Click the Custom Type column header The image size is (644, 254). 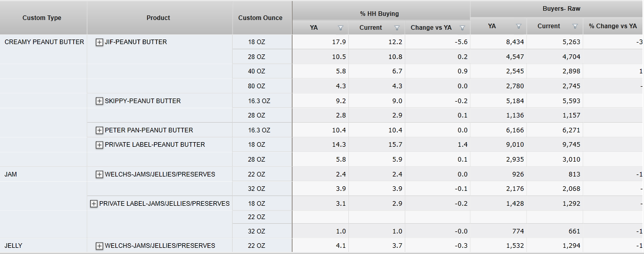pos(42,18)
